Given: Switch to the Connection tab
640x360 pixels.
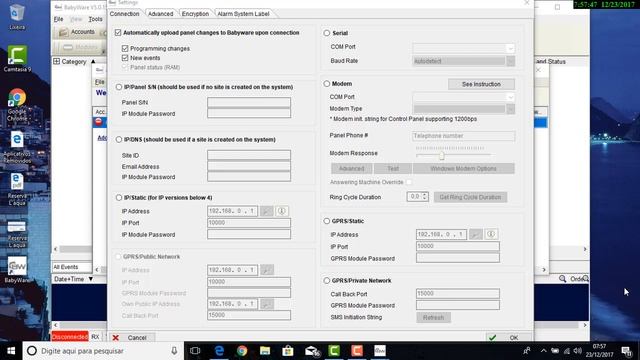Looking at the screenshot, I should 124,14.
